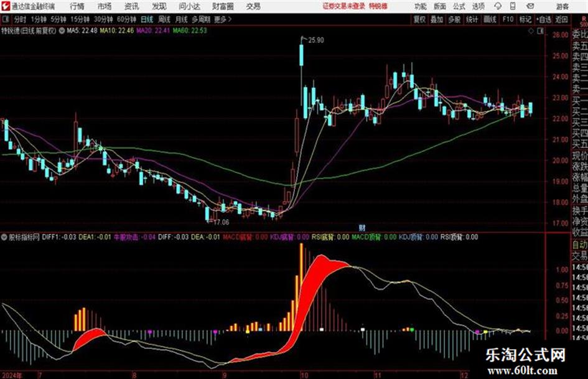Screen dimensions: 588x379
Task: Click the headset customer service icon
Action: pyautogui.click(x=498, y=6)
